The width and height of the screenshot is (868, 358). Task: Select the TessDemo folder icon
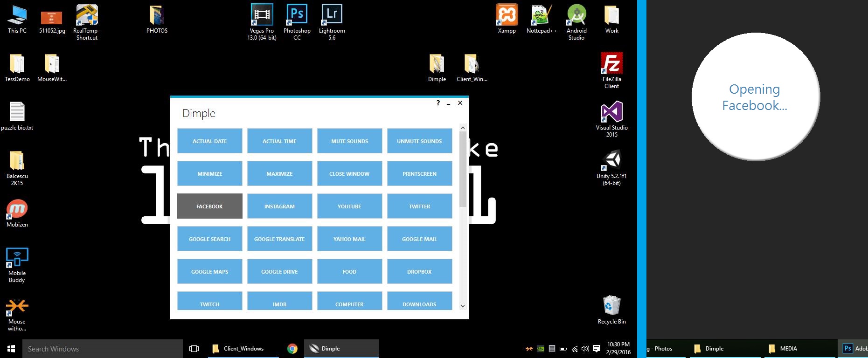[17, 68]
